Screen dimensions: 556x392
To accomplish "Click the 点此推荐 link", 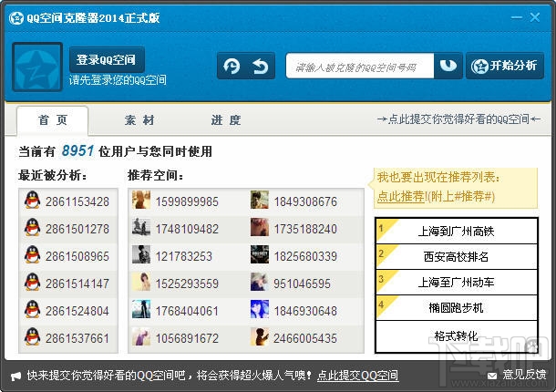I will coord(401,196).
